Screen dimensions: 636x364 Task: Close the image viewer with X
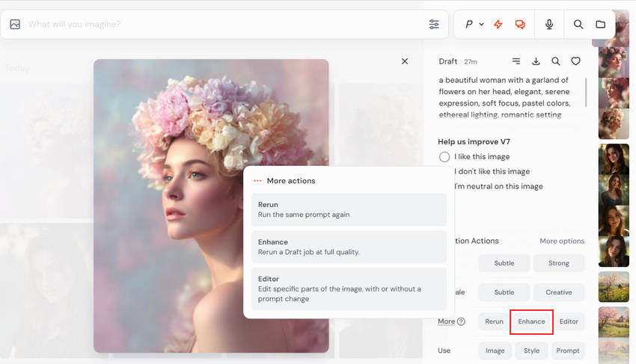click(405, 61)
